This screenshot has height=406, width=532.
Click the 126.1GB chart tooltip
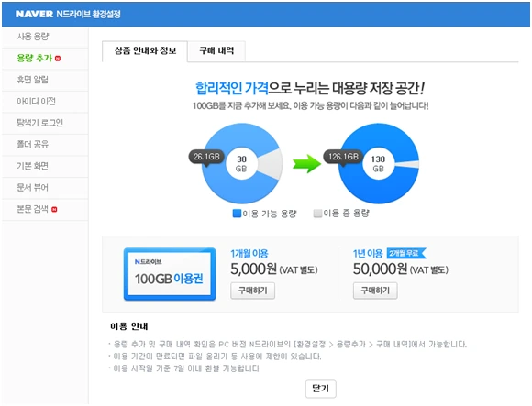pos(343,157)
